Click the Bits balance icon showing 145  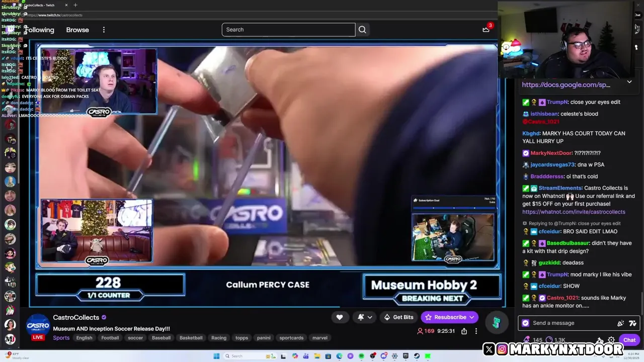point(527,340)
